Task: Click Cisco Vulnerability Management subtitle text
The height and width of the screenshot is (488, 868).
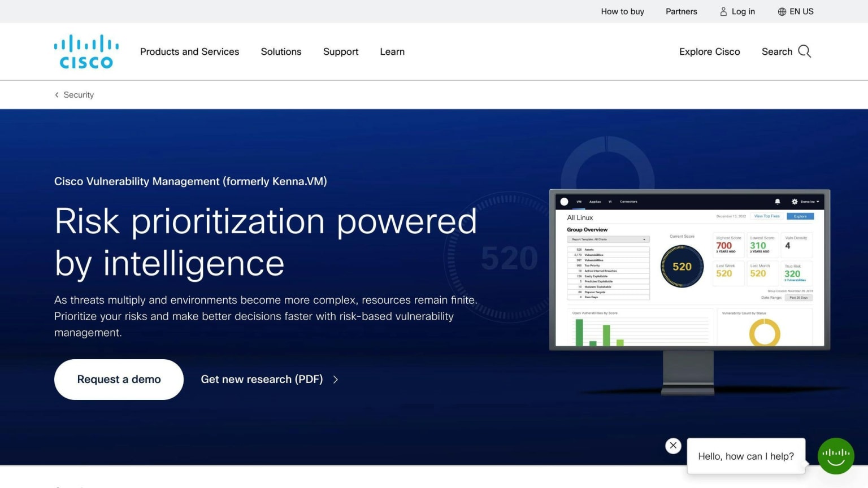Action: point(190,181)
